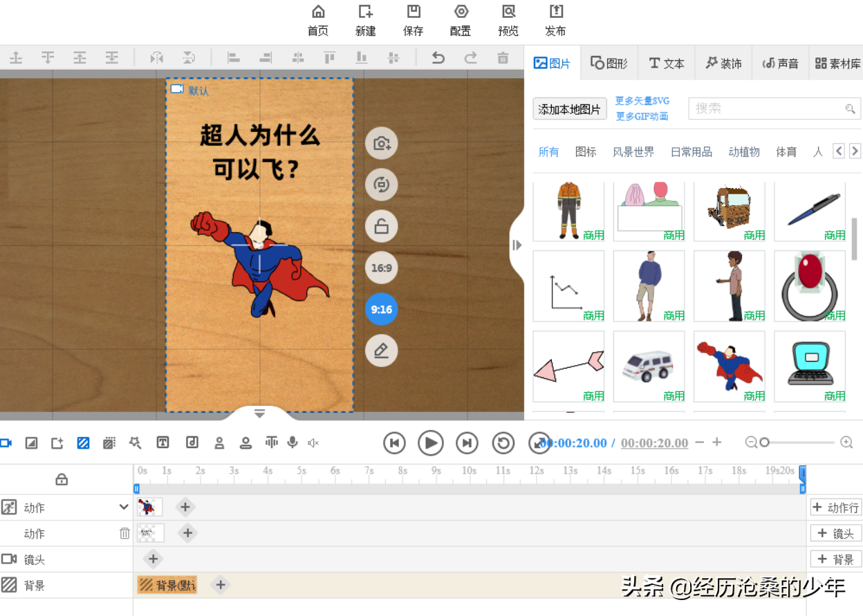Delete the second 动作 row with its trash icon

coord(124,533)
